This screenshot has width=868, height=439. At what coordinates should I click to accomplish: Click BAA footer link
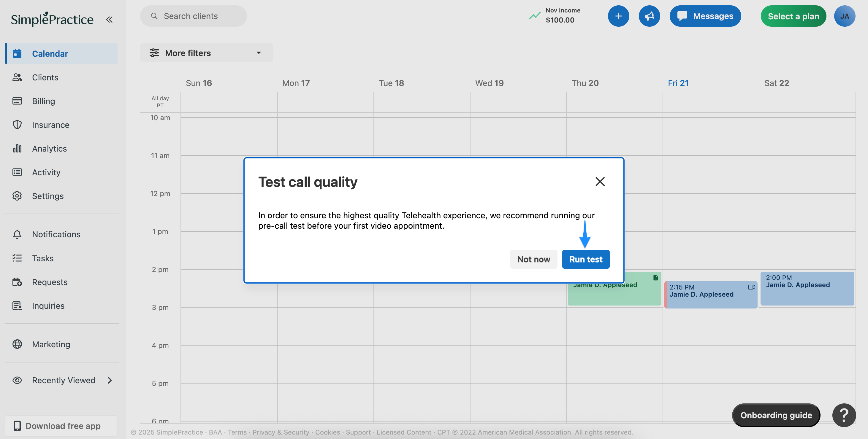[x=215, y=432]
